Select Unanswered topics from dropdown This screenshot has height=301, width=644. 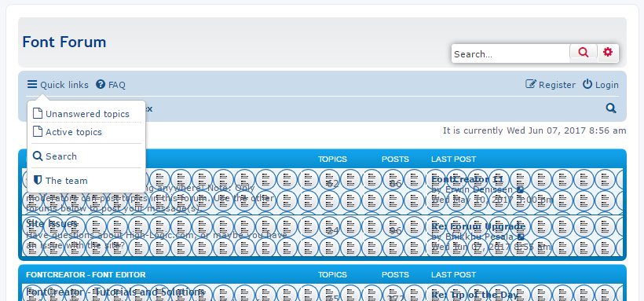click(x=86, y=114)
